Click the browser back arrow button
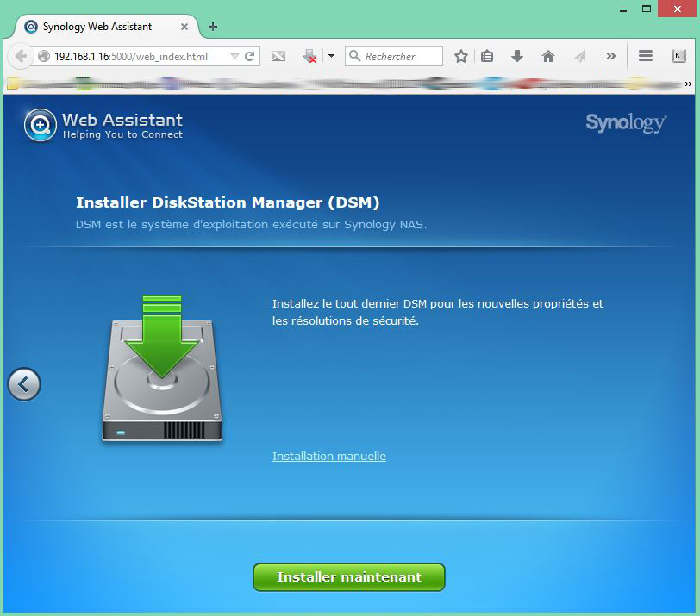 pos(21,56)
